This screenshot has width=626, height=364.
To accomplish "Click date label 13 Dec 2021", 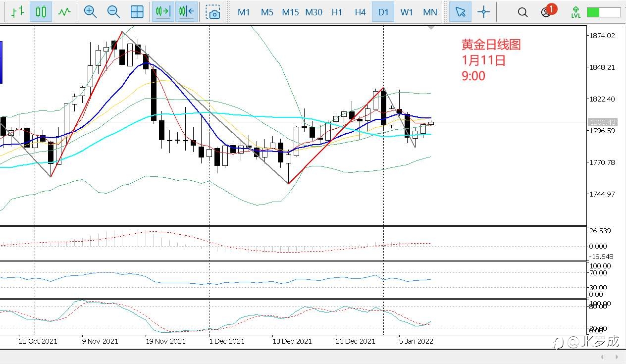I will pos(292,341).
